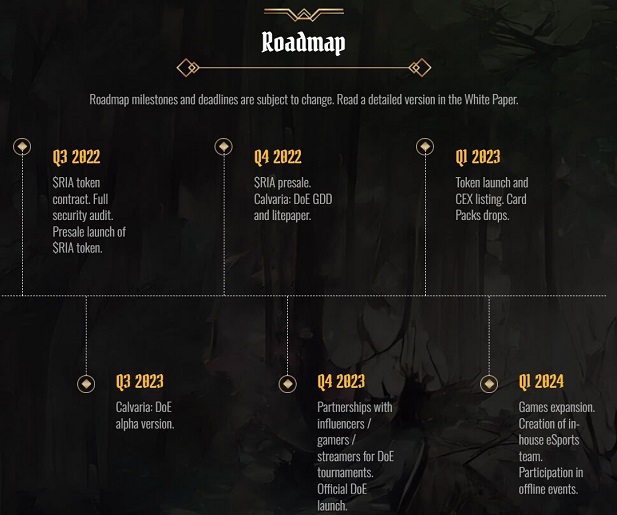This screenshot has width=617, height=515.
Task: Click the Q1 2023 diamond marker
Action: (x=425, y=146)
